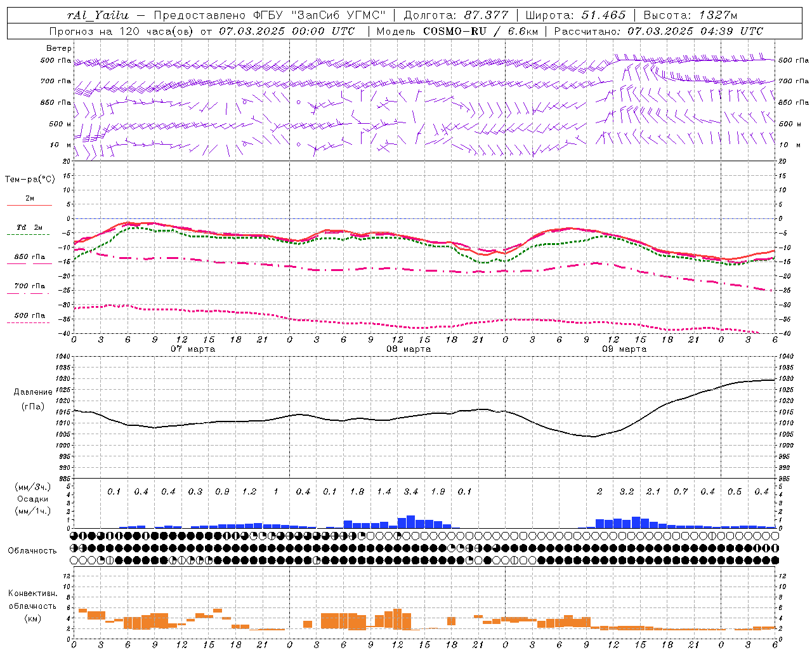Click the 07 марта date label
812x650 pixels.
click(x=193, y=349)
